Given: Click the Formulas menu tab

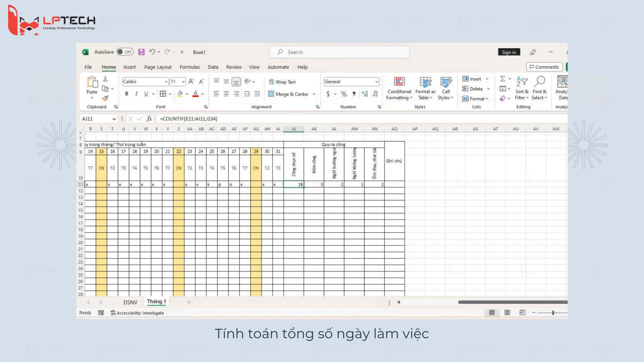Looking at the screenshot, I should tap(190, 67).
